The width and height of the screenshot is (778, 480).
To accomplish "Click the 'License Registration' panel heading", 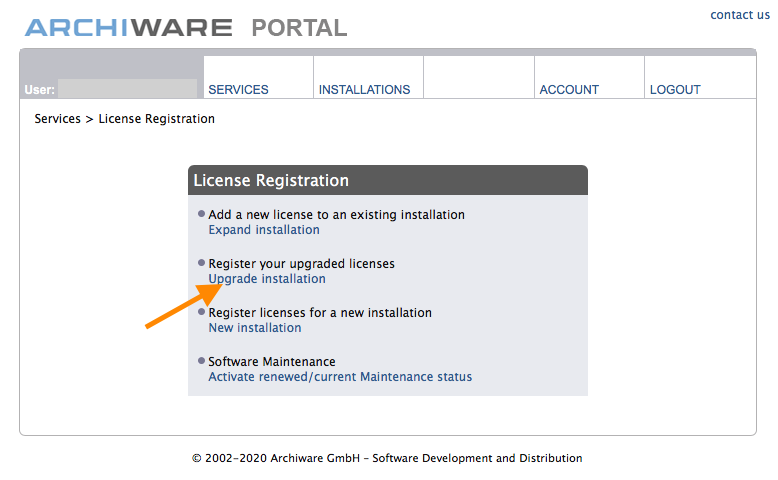I will coord(271,181).
